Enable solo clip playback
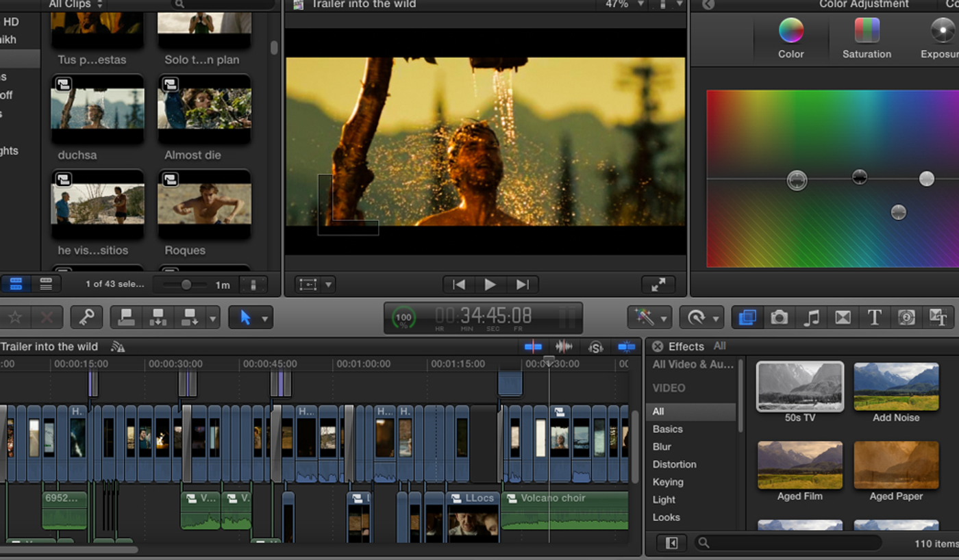This screenshot has height=560, width=959. (595, 346)
